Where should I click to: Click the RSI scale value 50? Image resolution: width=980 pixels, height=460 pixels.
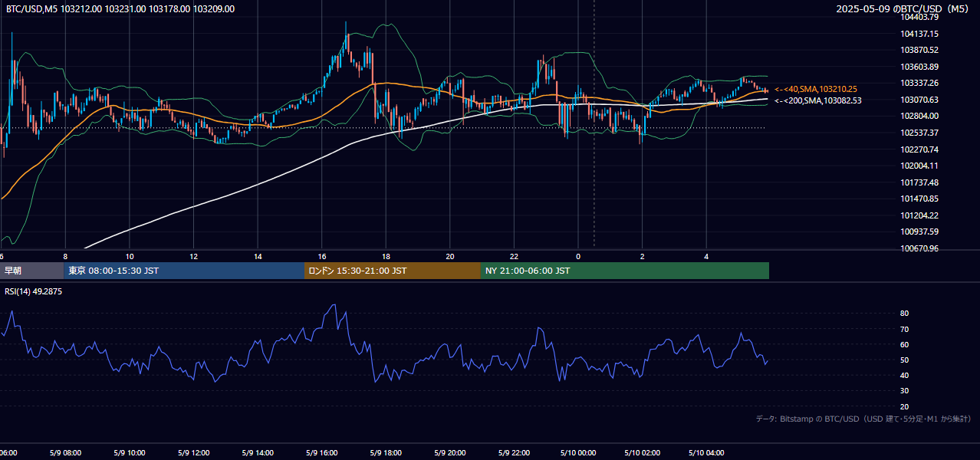905,360
